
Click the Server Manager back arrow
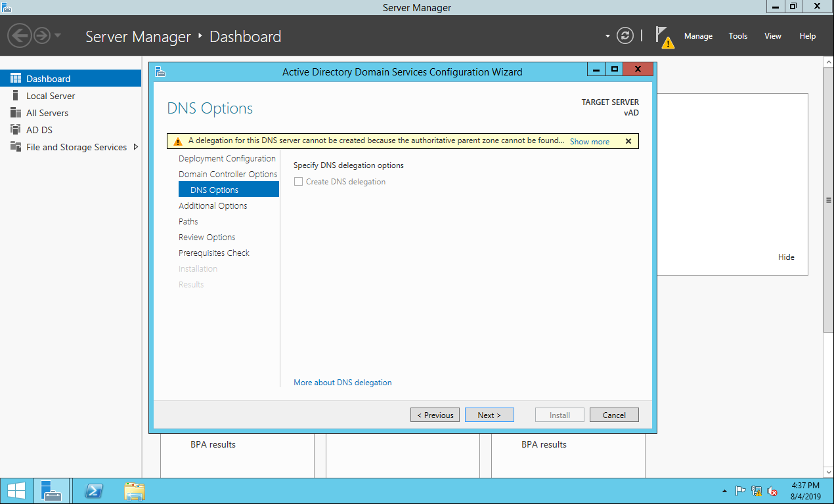(20, 35)
